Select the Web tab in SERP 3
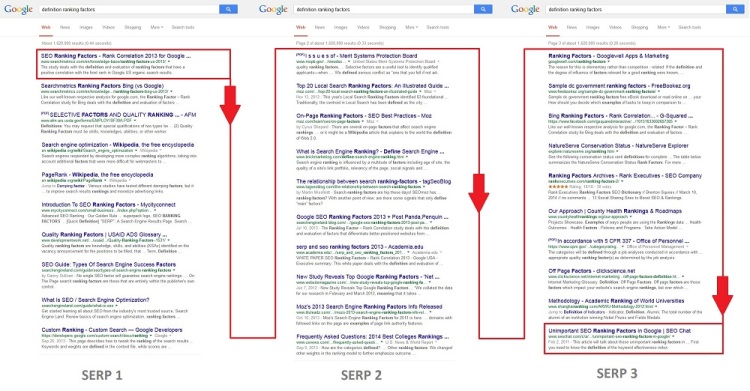Image resolution: width=750 pixels, height=391 pixels. pos(552,27)
